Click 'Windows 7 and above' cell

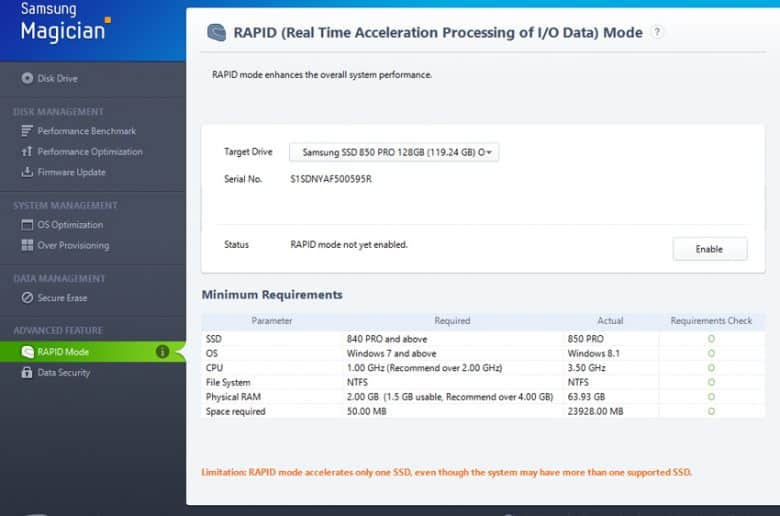[x=391, y=353]
